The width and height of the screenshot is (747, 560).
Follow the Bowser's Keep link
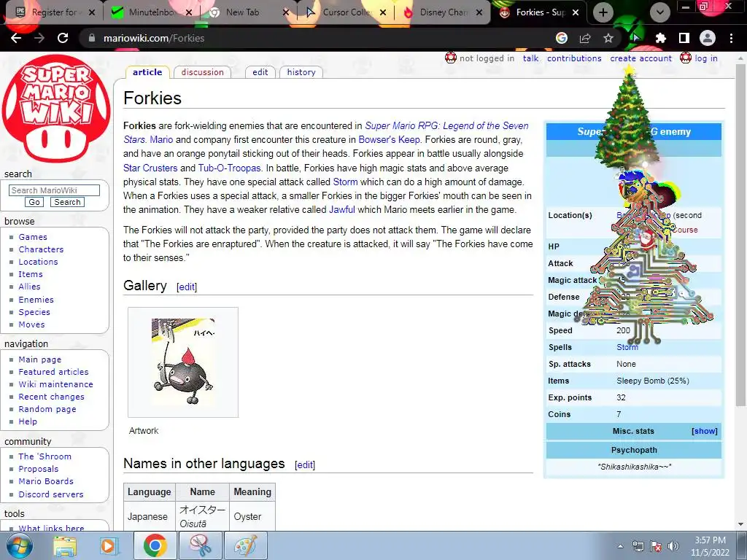tap(390, 139)
